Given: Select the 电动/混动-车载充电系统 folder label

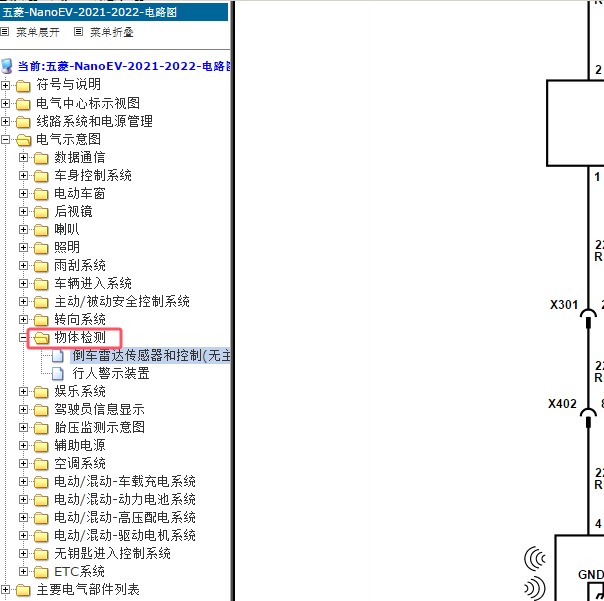Looking at the screenshot, I should [125, 482].
